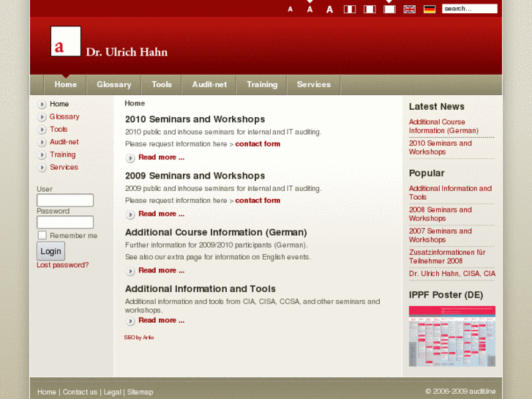
Task: Focus the User input field
Action: click(x=65, y=200)
